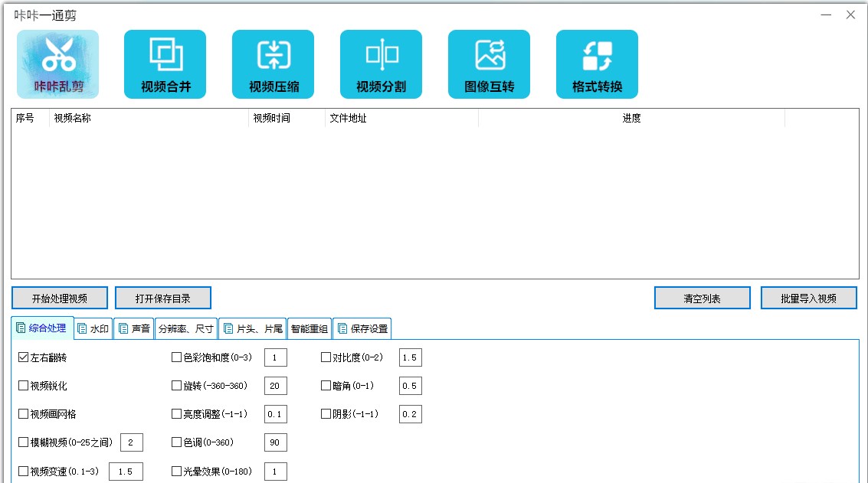Sort by the 视频名称 column header
Image resolution: width=868 pixels, height=483 pixels.
pyautogui.click(x=149, y=119)
